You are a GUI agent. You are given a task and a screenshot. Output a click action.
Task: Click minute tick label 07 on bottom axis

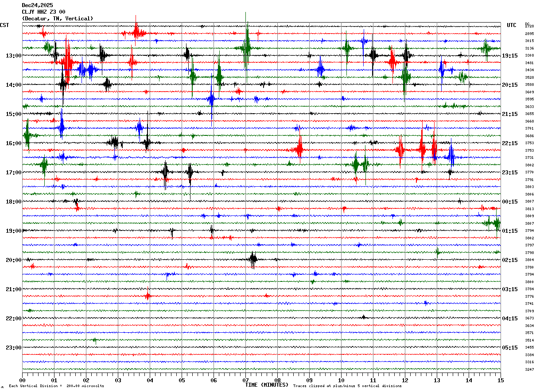point(245,380)
